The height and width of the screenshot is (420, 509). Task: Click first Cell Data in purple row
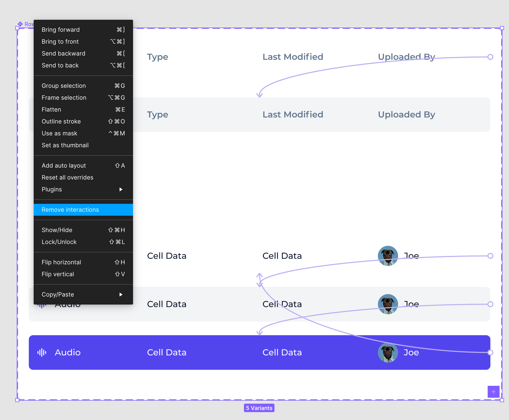tap(167, 352)
